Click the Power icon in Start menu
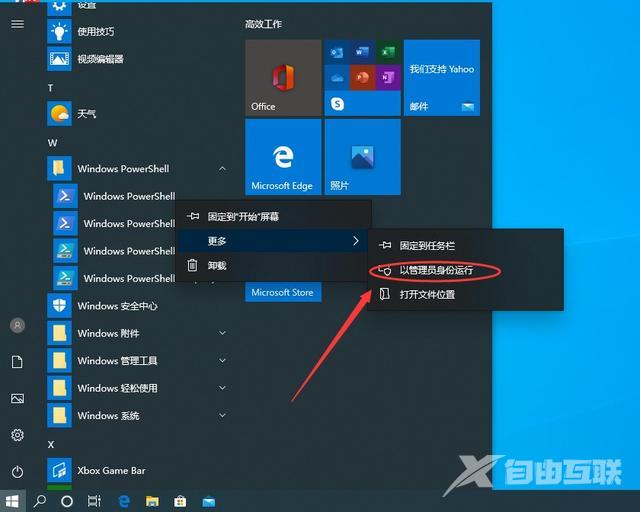The width and height of the screenshot is (640, 512). click(17, 472)
